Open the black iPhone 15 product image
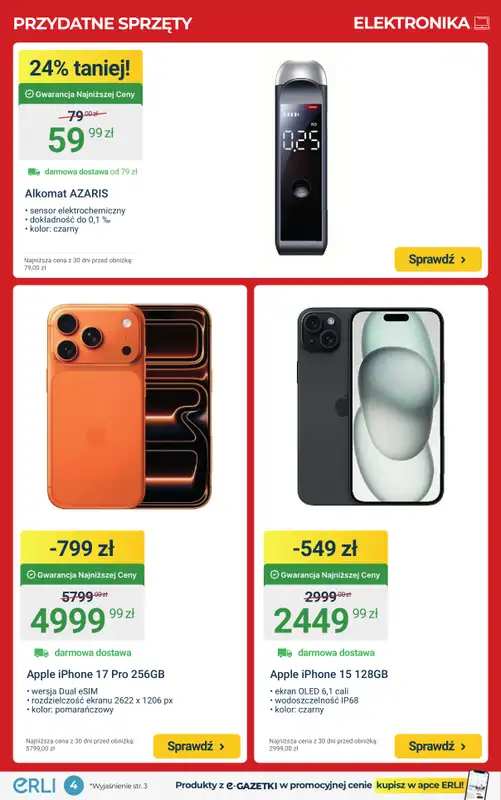 click(370, 406)
